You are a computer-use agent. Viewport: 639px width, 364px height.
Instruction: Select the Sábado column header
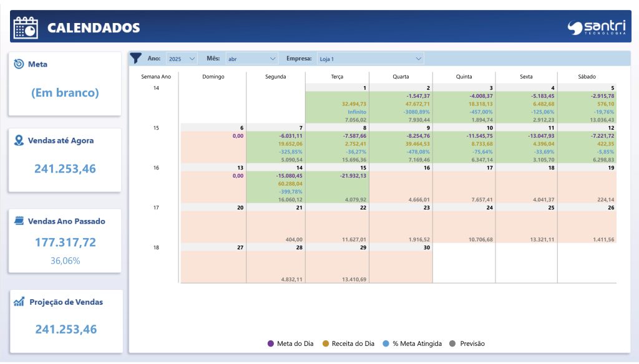(x=587, y=77)
